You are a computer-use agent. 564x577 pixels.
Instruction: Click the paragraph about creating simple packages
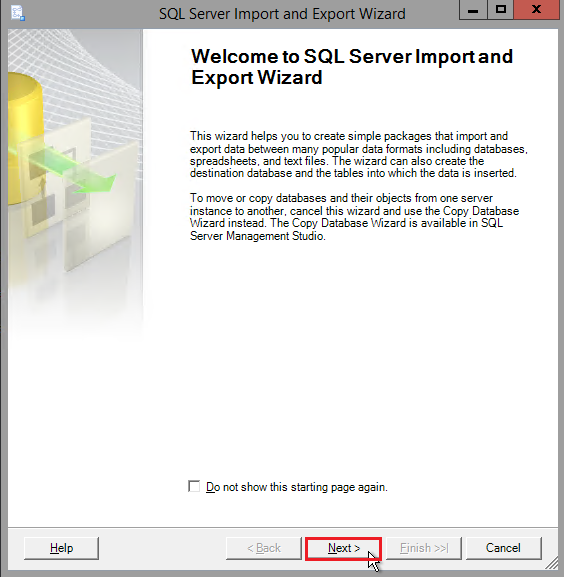click(x=359, y=155)
